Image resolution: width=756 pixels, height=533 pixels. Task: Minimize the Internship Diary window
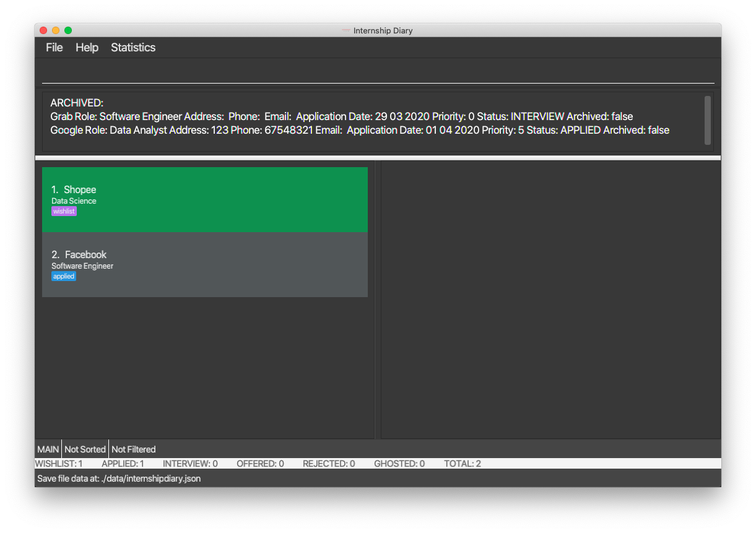click(56, 30)
